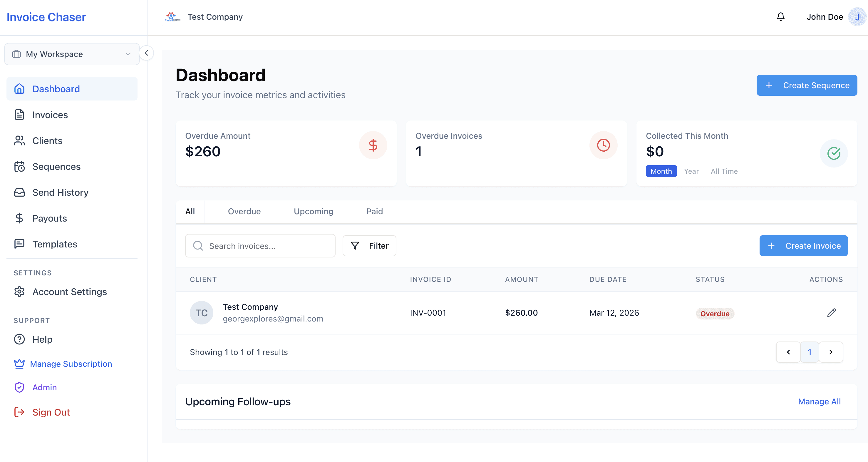
Task: Go to Payouts via dollar icon
Action: pos(20,218)
